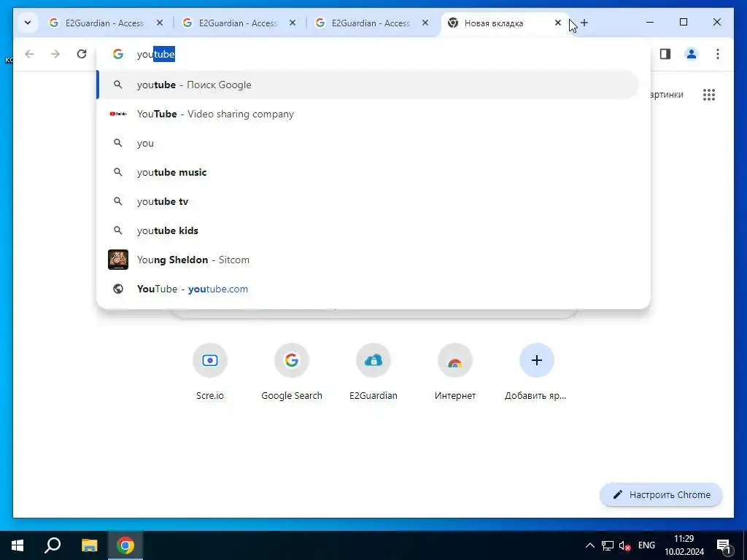
Task: Switch to the third E2Guardian - Access tab
Action: tap(371, 23)
